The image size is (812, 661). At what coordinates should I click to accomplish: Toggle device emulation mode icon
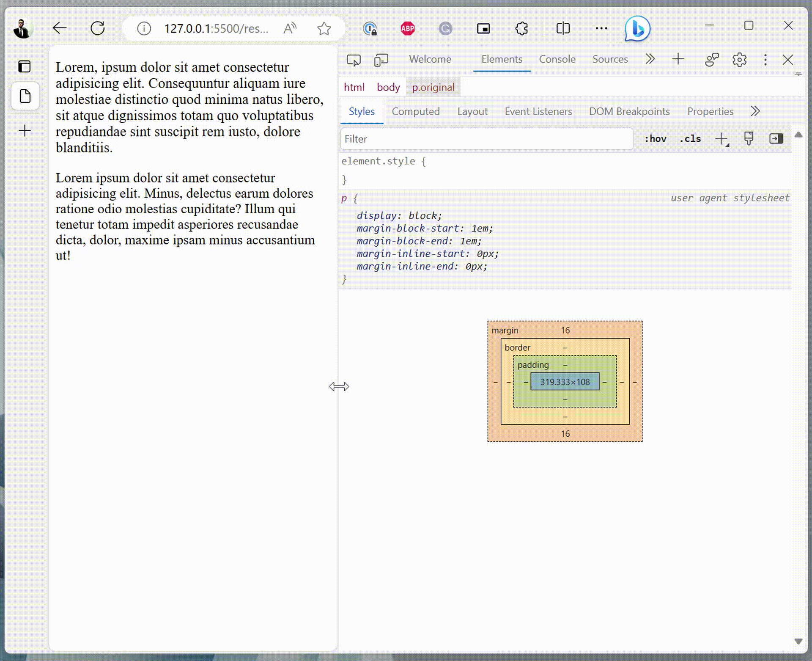(x=381, y=60)
